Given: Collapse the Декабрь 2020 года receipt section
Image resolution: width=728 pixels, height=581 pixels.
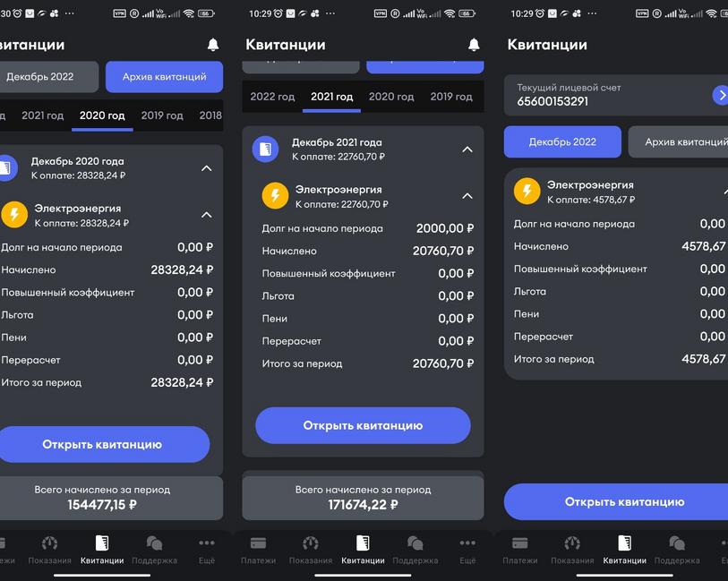Looking at the screenshot, I should [206, 168].
